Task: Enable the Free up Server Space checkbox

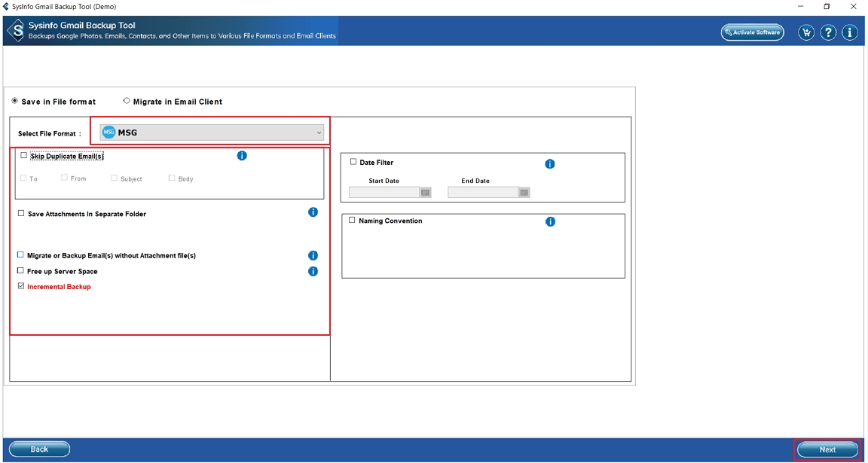Action: click(x=20, y=271)
